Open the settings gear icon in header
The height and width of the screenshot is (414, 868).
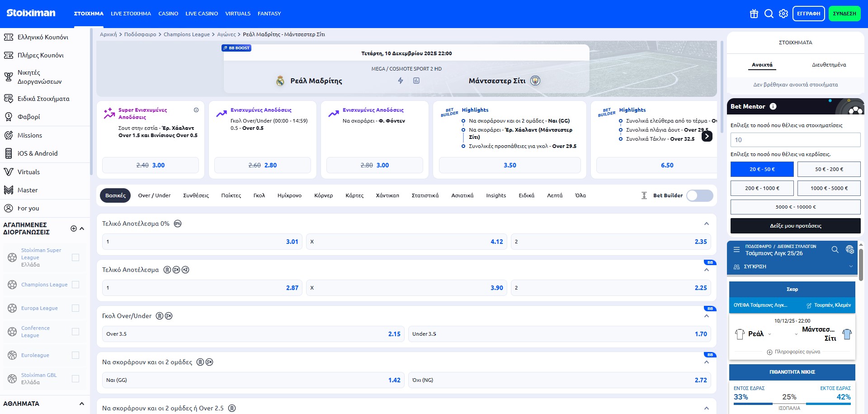[x=783, y=14]
